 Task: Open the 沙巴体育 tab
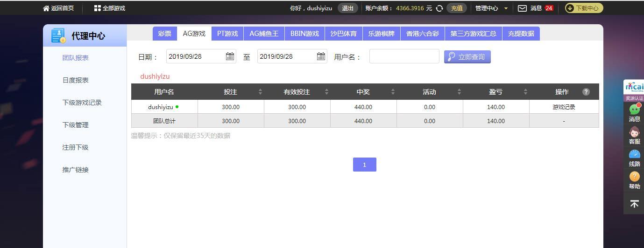343,34
